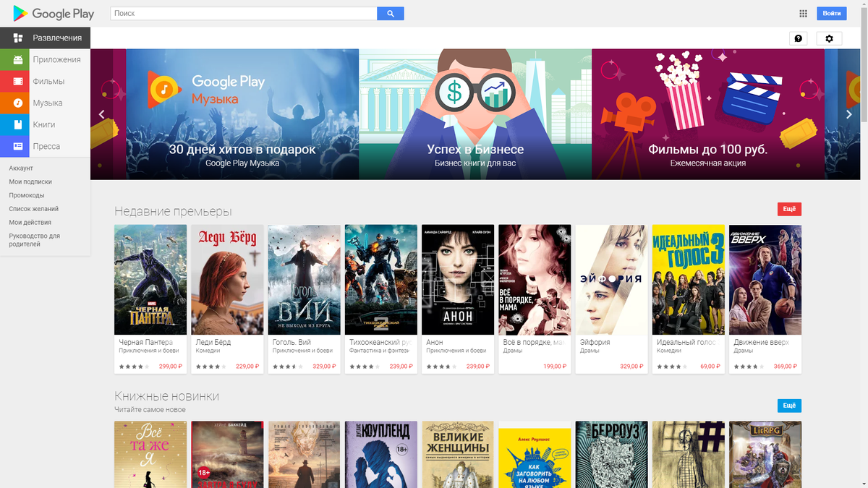Image resolution: width=868 pixels, height=488 pixels.
Task: Open the Движение вверх movie poster
Action: [x=765, y=280]
